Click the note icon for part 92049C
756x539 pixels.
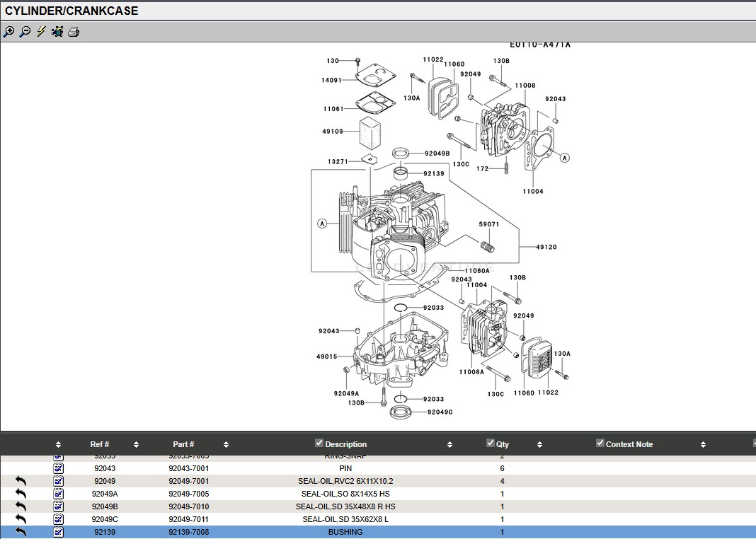(x=59, y=519)
